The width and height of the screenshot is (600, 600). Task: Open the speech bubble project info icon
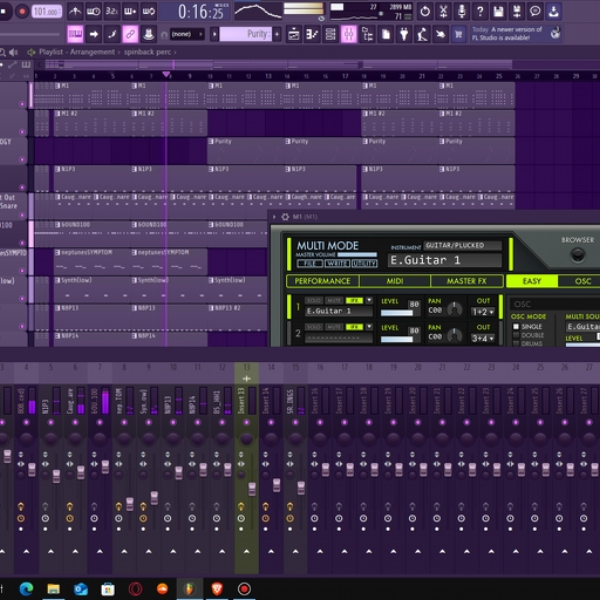pyautogui.click(x=535, y=11)
